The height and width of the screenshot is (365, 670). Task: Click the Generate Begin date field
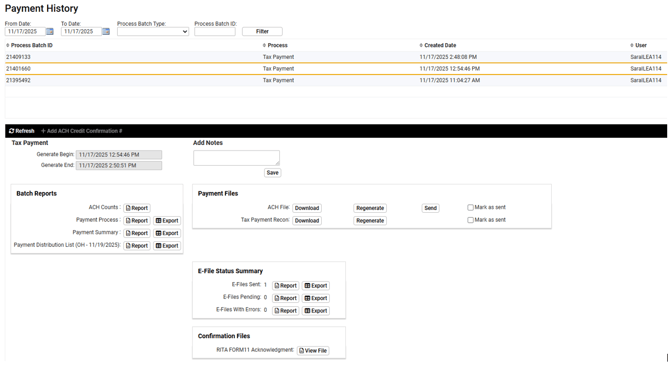[119, 155]
